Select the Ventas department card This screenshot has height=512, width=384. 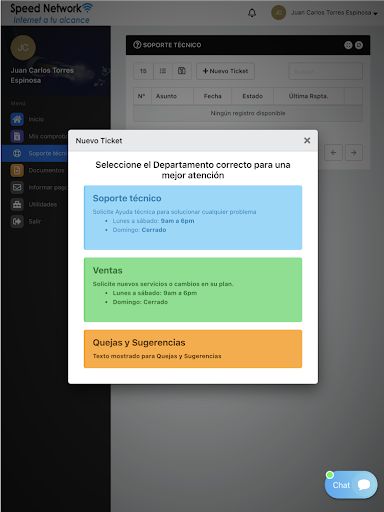point(193,290)
